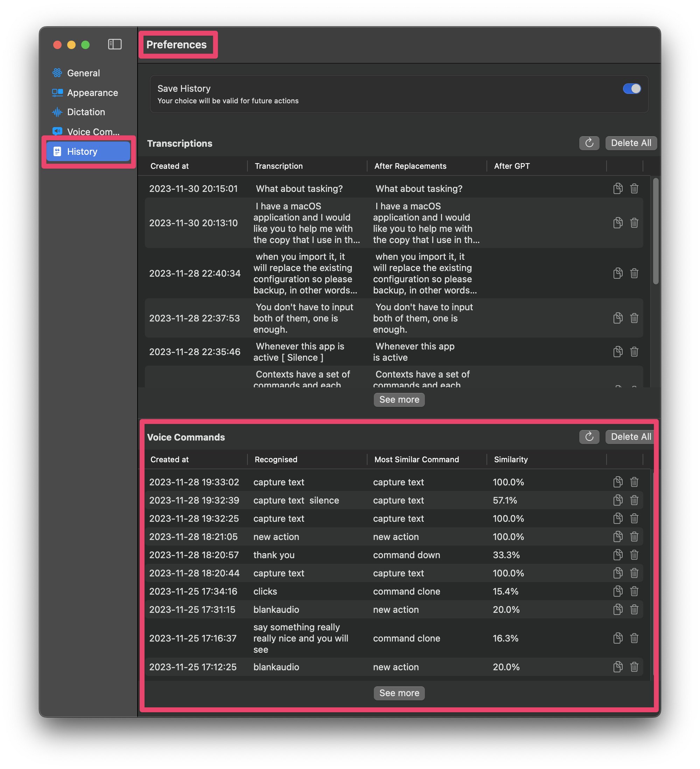Click the refresh icon beside Transcriptions
The width and height of the screenshot is (700, 769).
click(589, 143)
